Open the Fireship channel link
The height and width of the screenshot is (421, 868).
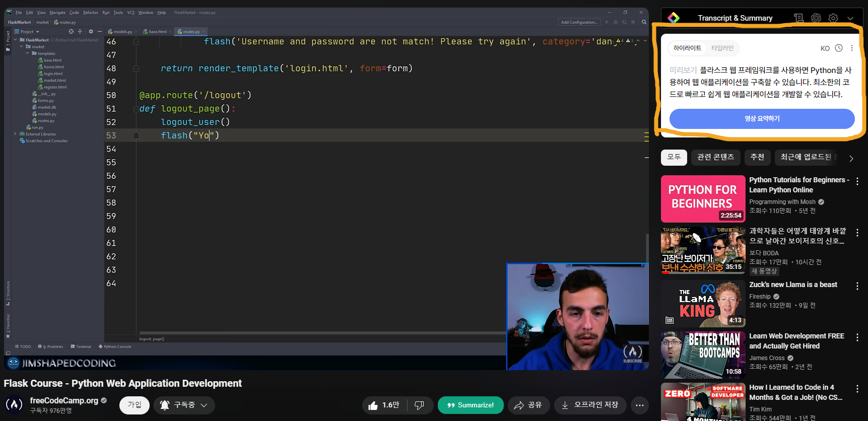pos(760,297)
